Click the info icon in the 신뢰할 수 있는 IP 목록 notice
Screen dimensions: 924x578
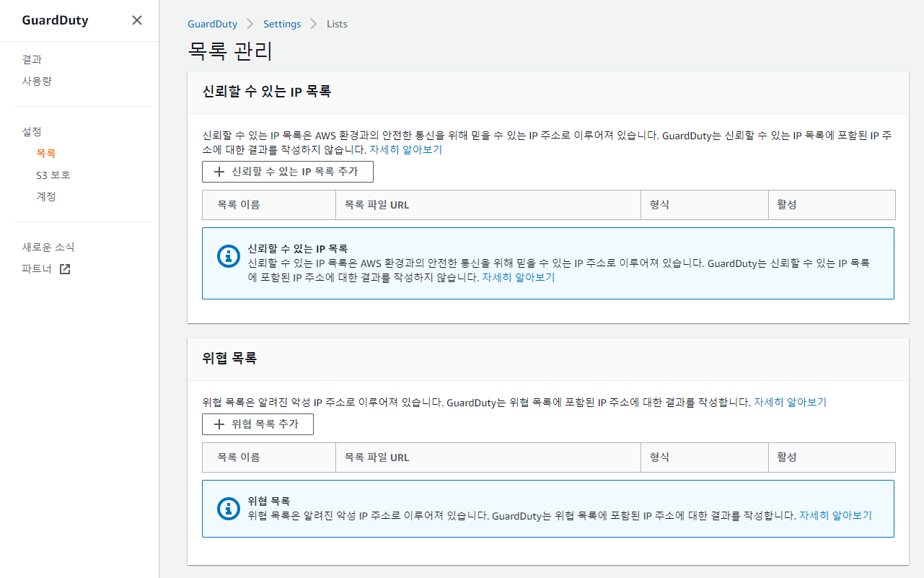point(229,256)
